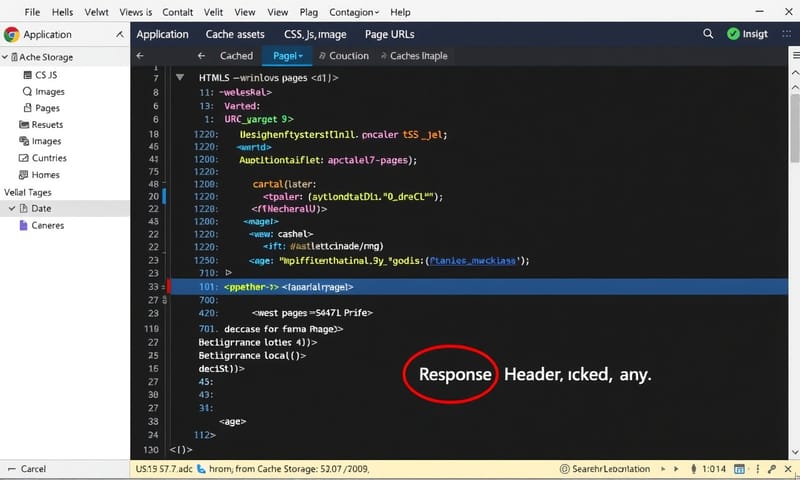Open the grid dots menu beside Insigt
This screenshot has height=480, width=800.
coord(785,34)
